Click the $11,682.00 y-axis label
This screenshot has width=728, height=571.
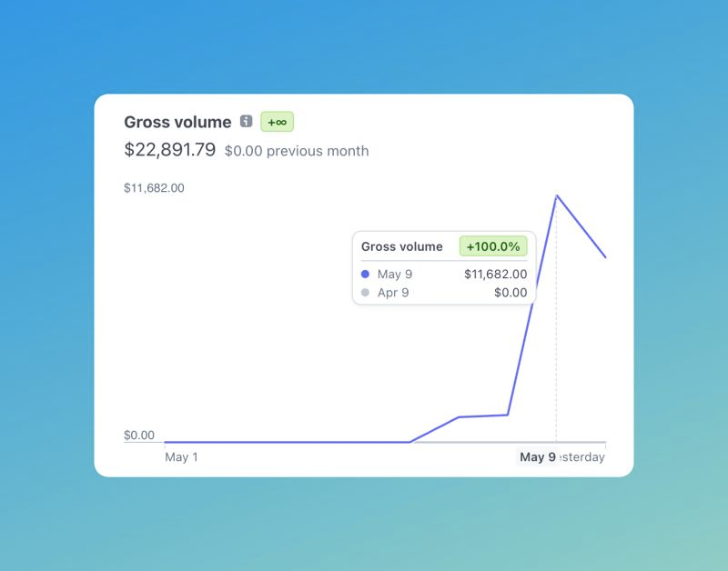(154, 188)
